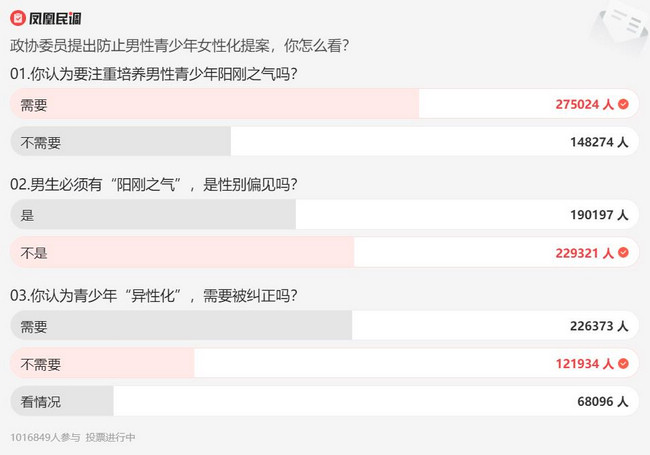
Task: Click question 01 heading about 阳刚之气
Action: click(154, 74)
